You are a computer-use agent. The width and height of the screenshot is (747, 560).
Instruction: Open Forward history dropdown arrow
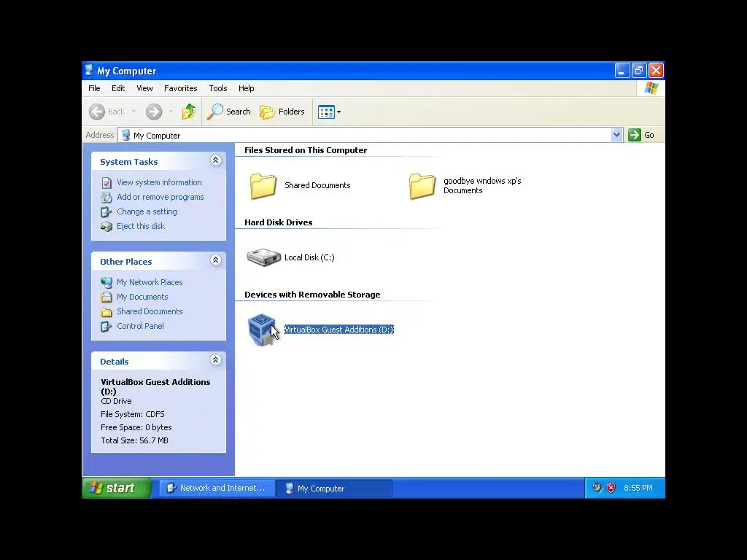(171, 112)
